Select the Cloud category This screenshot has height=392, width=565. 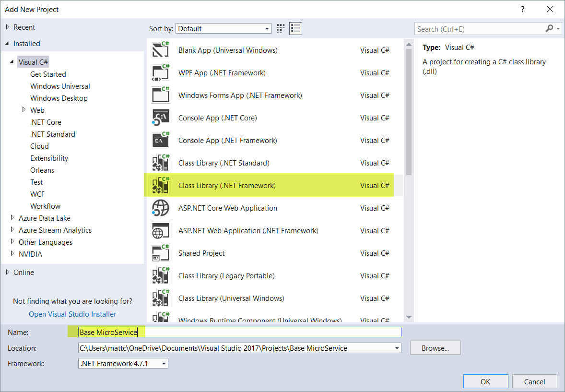click(x=39, y=146)
